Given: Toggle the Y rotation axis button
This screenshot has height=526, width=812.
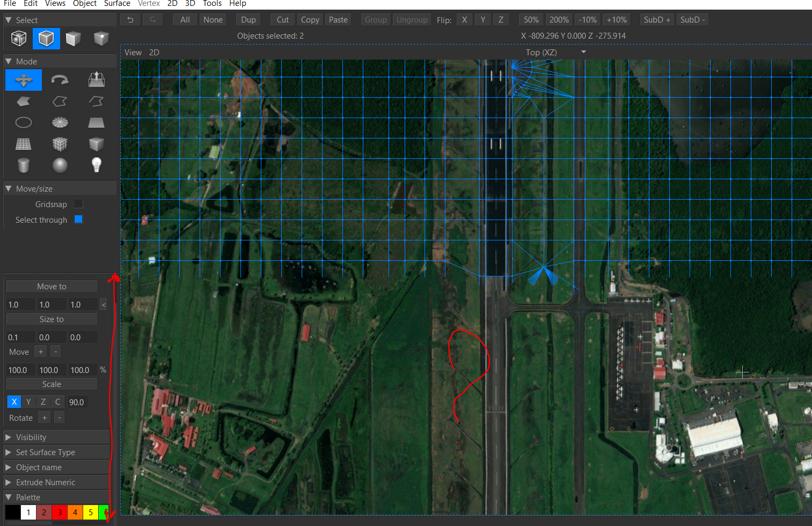Looking at the screenshot, I should coord(28,402).
